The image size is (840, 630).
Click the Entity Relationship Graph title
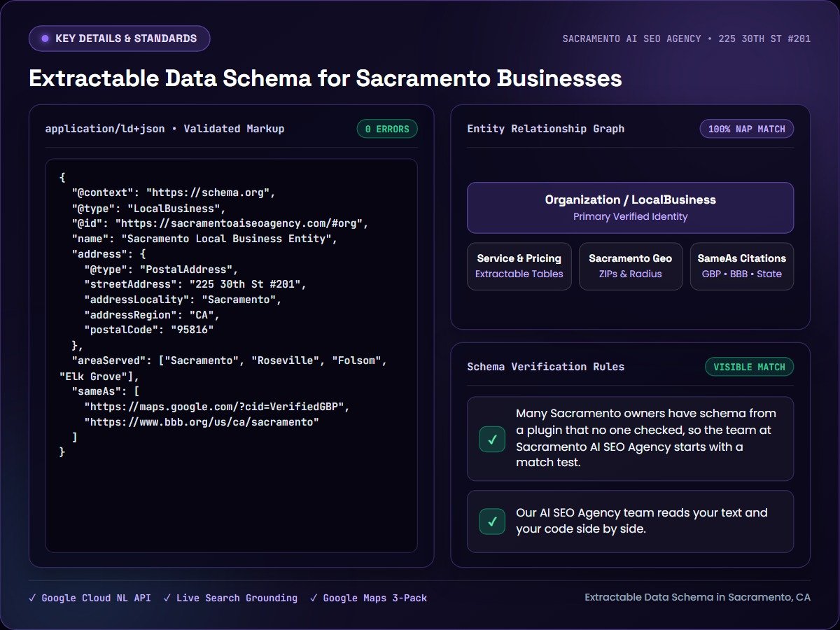(x=546, y=129)
